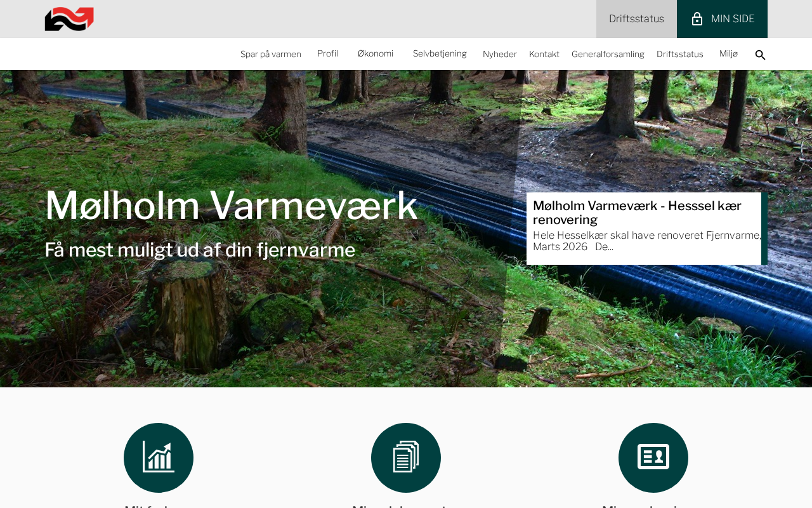Expand the Selvbetjening menu

[x=440, y=53]
